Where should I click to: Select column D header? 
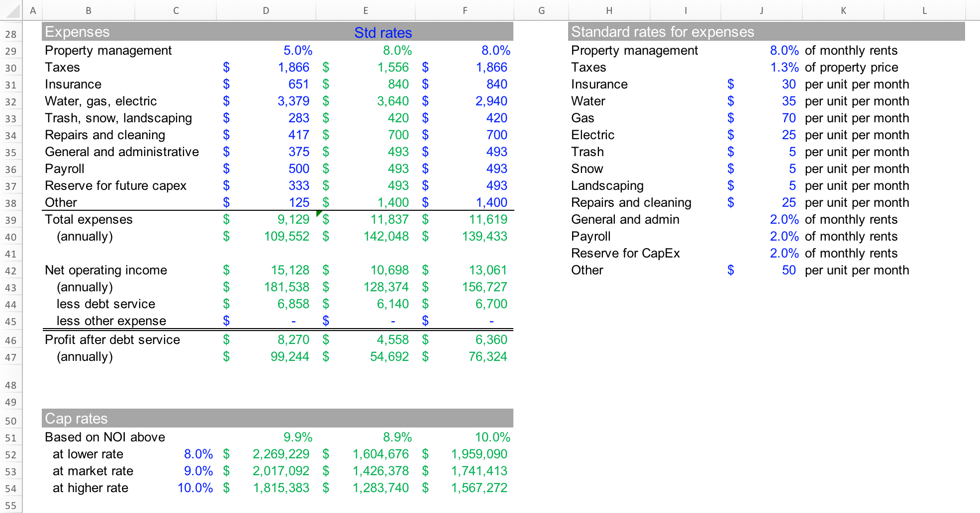pos(266,10)
